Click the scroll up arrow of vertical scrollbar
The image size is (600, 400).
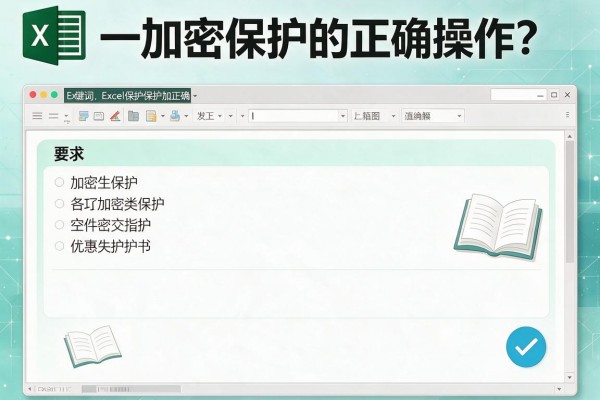point(569,136)
